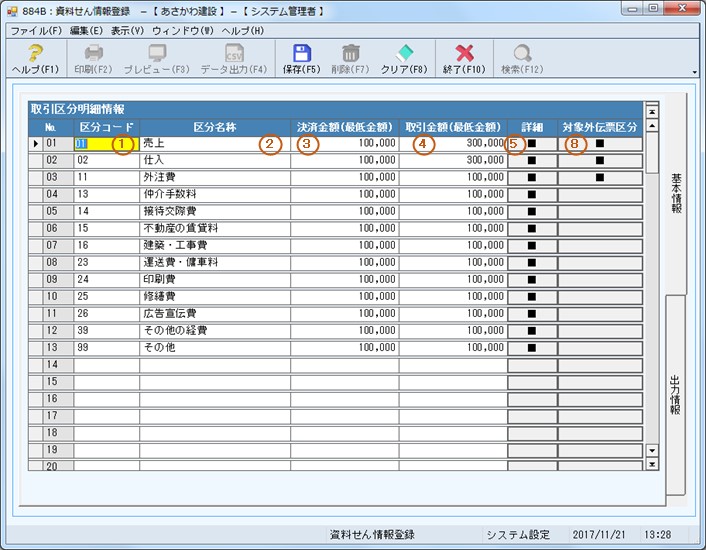Click the grid scrollbar down arrow
This screenshot has width=706, height=550.
(652, 451)
